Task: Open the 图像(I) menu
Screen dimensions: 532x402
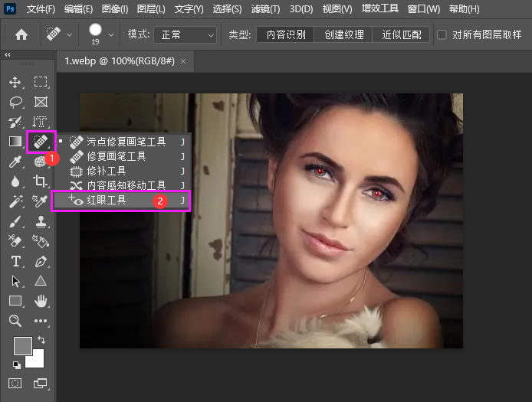Action: (115, 9)
